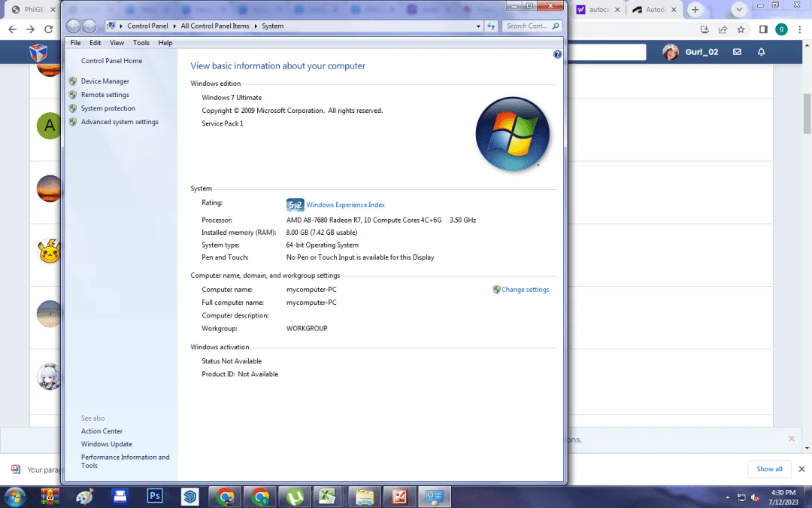Click the install app icon in Chrome
The width and height of the screenshot is (812, 508).
click(x=704, y=29)
